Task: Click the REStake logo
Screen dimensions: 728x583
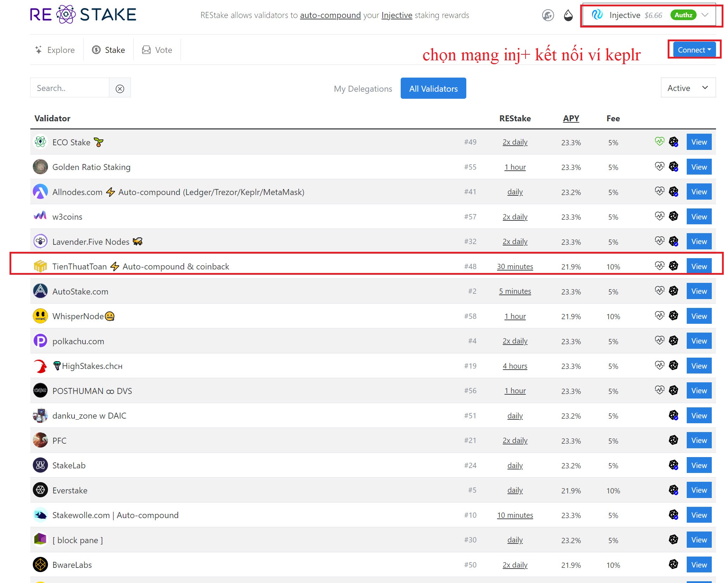Action: [83, 15]
